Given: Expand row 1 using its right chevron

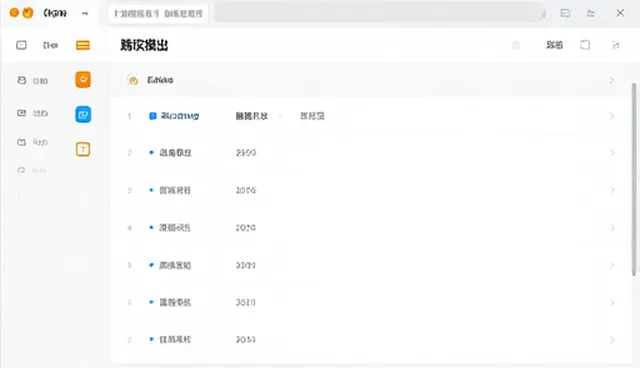Looking at the screenshot, I should (x=611, y=116).
